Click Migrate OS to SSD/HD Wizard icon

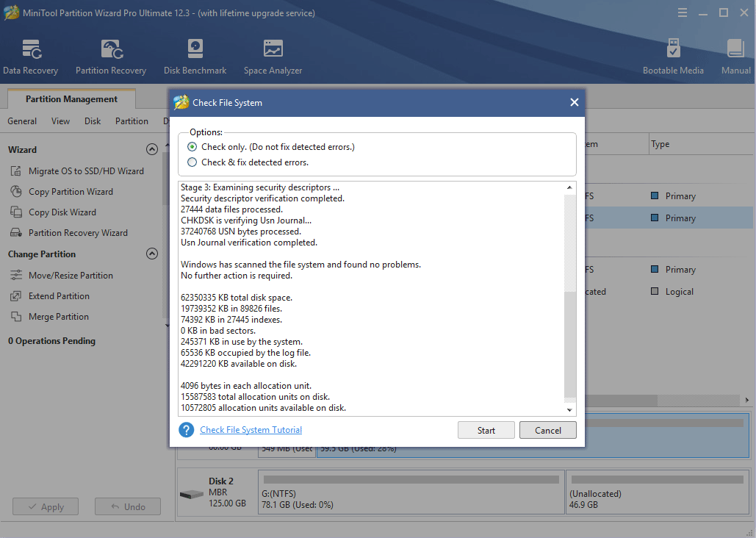[16, 171]
